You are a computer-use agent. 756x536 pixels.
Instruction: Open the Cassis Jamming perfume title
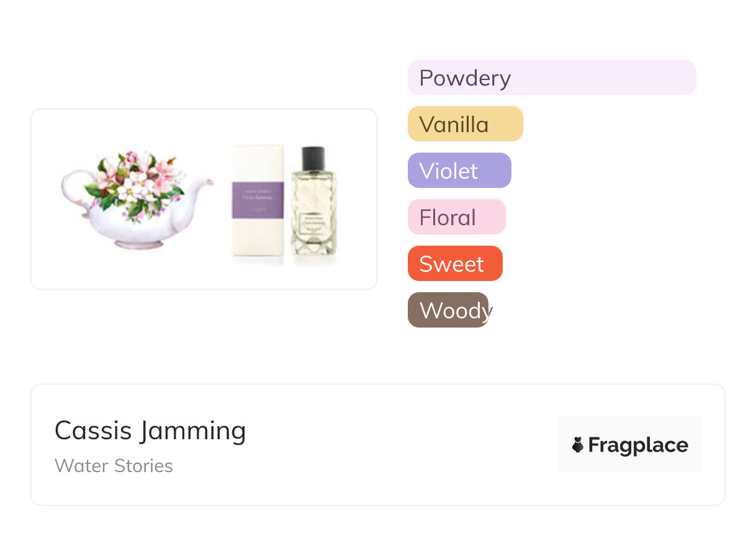[150, 431]
